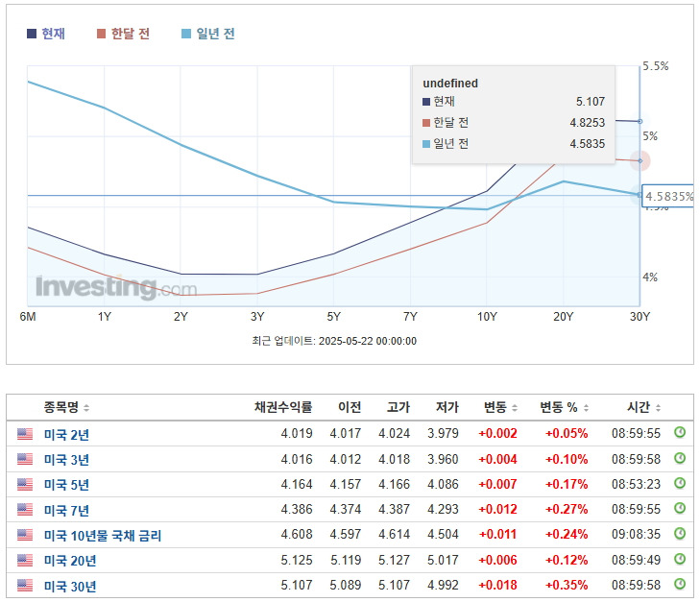
Task: Click the 4.019 yield for 미국 2년
Action: coord(297,433)
